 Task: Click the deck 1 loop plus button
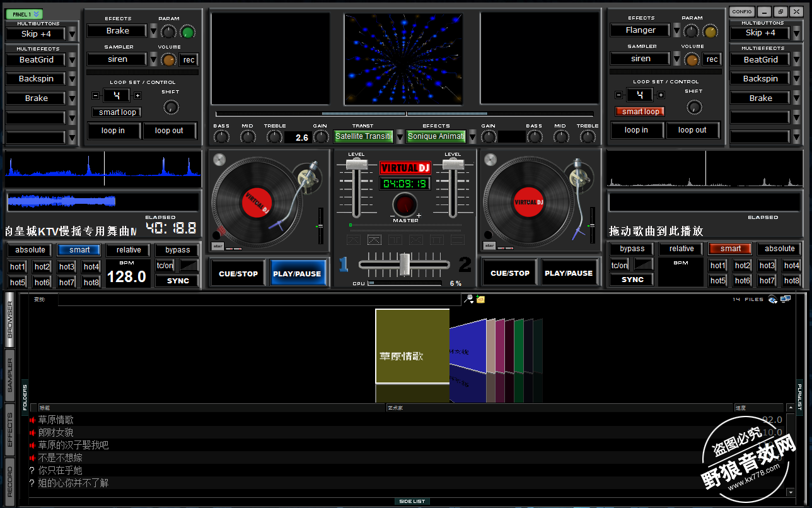point(138,96)
